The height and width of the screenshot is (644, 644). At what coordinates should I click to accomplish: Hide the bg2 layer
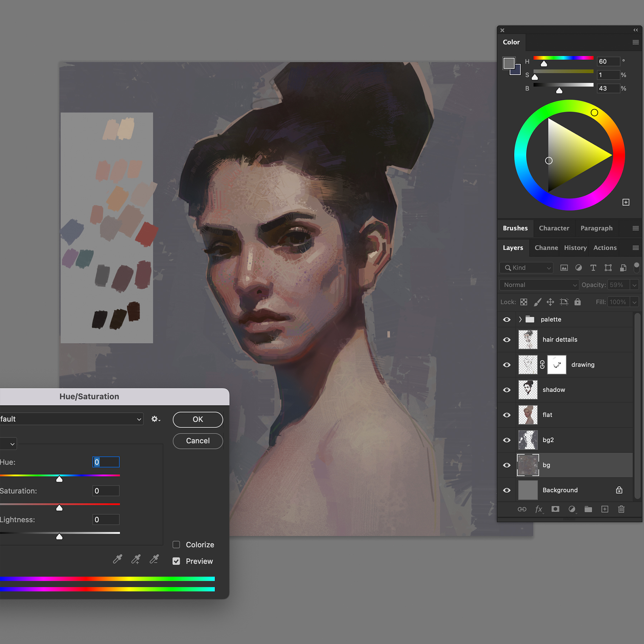pyautogui.click(x=507, y=440)
